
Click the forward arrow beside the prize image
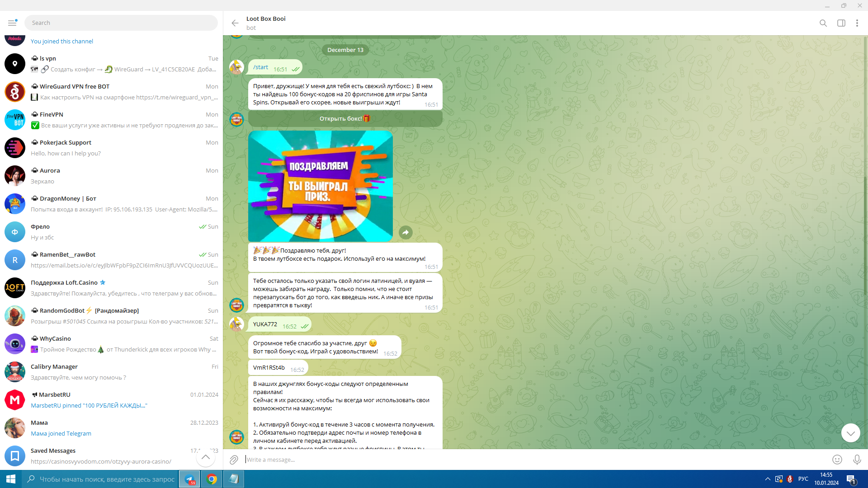[406, 232]
